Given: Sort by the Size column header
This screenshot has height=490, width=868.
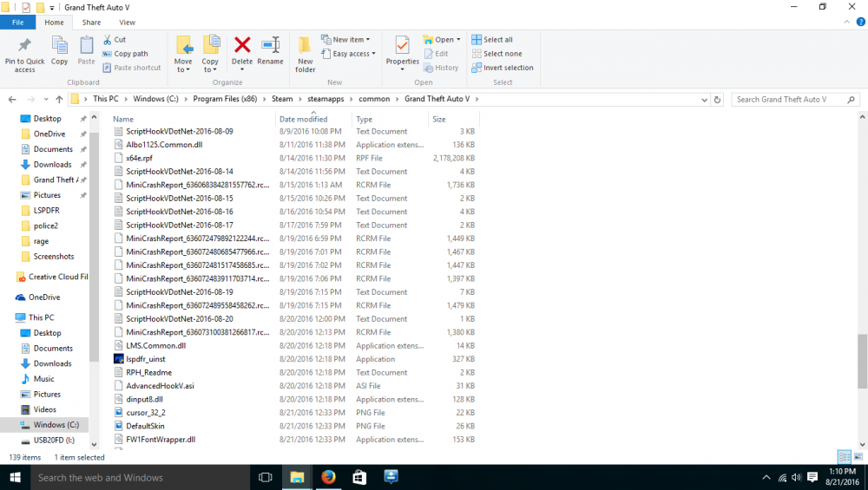Looking at the screenshot, I should click(439, 119).
